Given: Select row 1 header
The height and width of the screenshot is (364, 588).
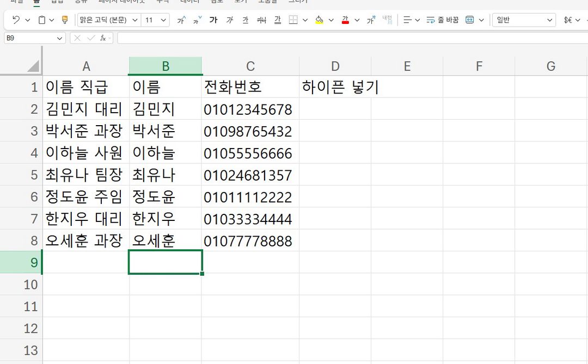Looking at the screenshot, I should coord(21,87).
